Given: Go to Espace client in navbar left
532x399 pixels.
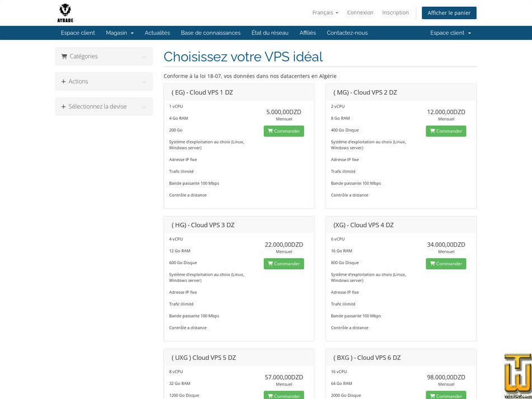Looking at the screenshot, I should tap(78, 33).
